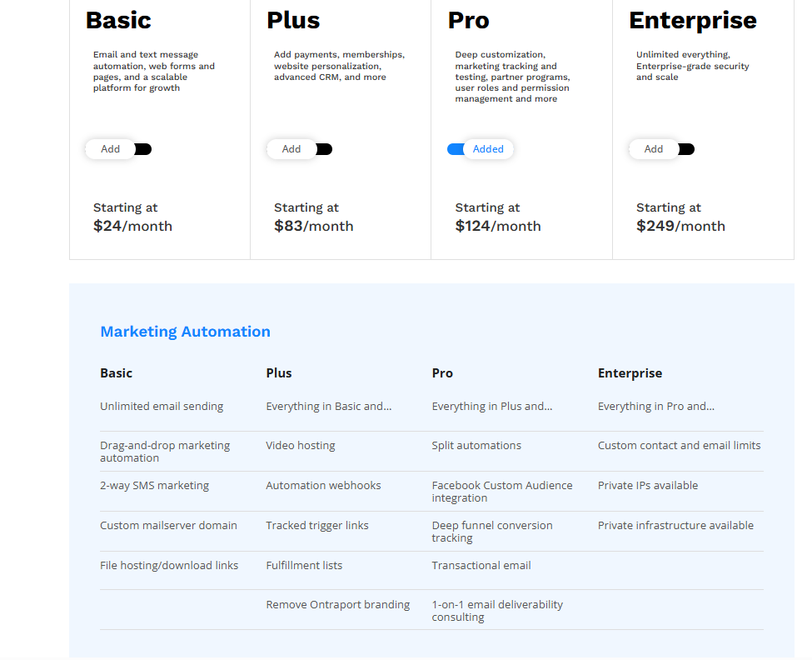Switch on the Enterprise plan Add toggle
This screenshot has width=812, height=660.
pyautogui.click(x=662, y=149)
